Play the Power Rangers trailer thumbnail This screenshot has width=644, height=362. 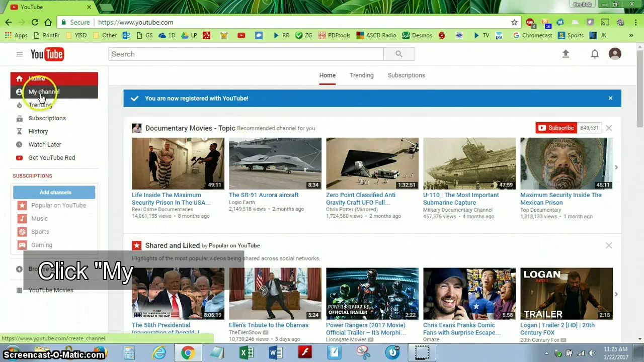(x=372, y=294)
